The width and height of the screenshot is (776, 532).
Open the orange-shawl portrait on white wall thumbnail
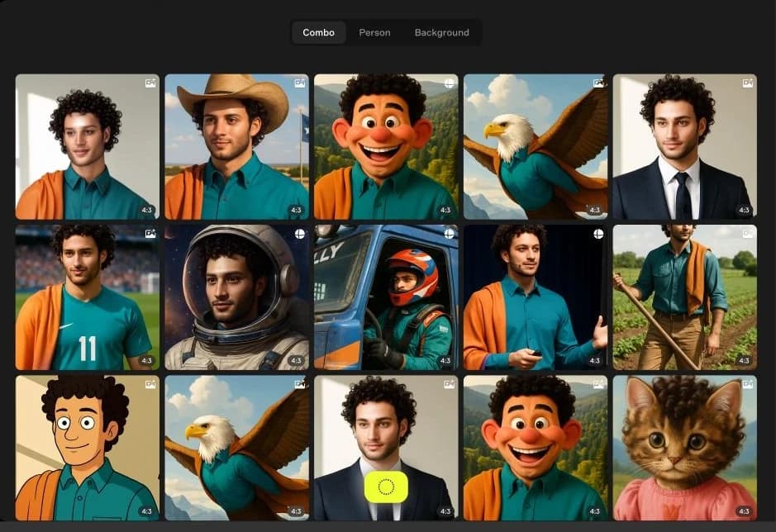[x=87, y=146]
